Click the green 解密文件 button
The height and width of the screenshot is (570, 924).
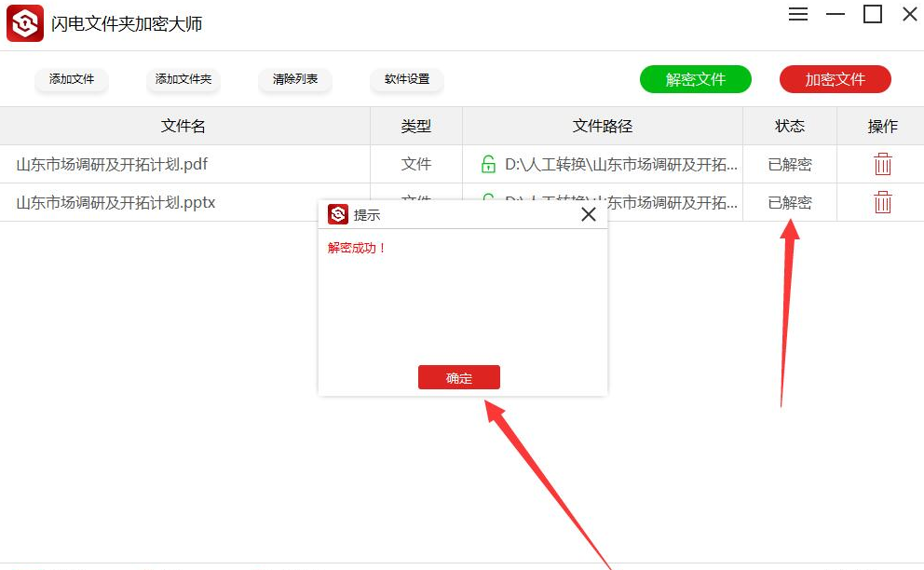click(x=696, y=79)
